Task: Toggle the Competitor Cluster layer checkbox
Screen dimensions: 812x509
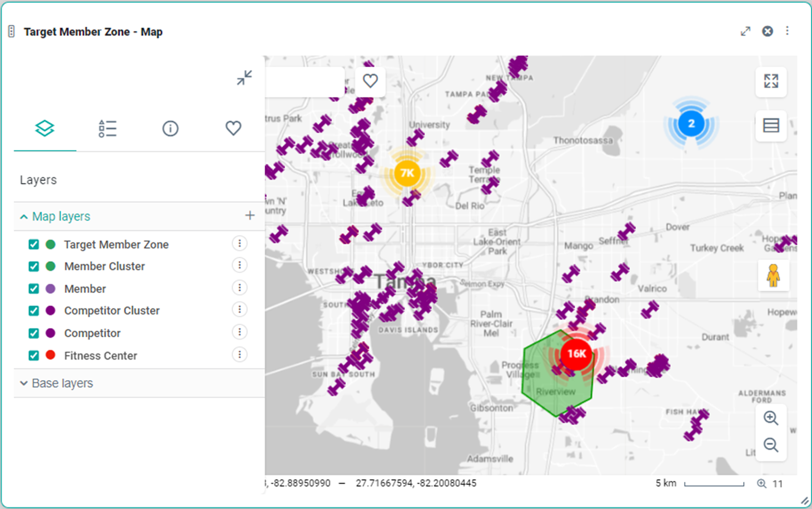Action: (x=34, y=311)
